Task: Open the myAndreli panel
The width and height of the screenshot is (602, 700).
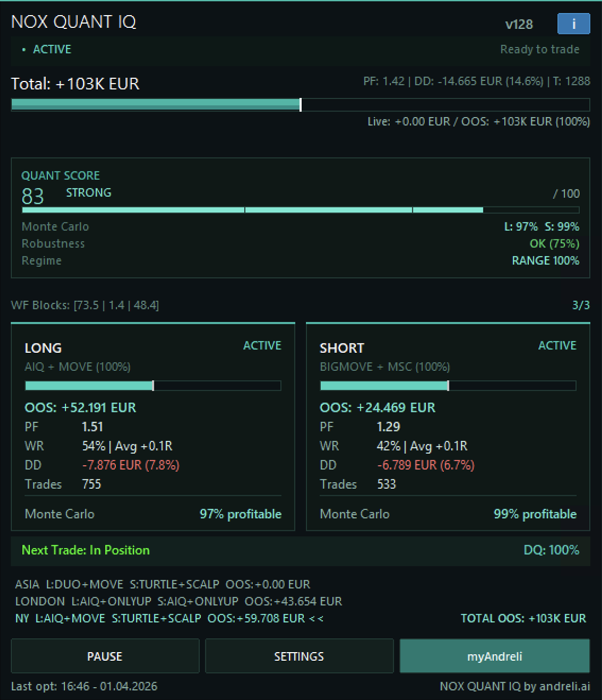Action: point(495,656)
